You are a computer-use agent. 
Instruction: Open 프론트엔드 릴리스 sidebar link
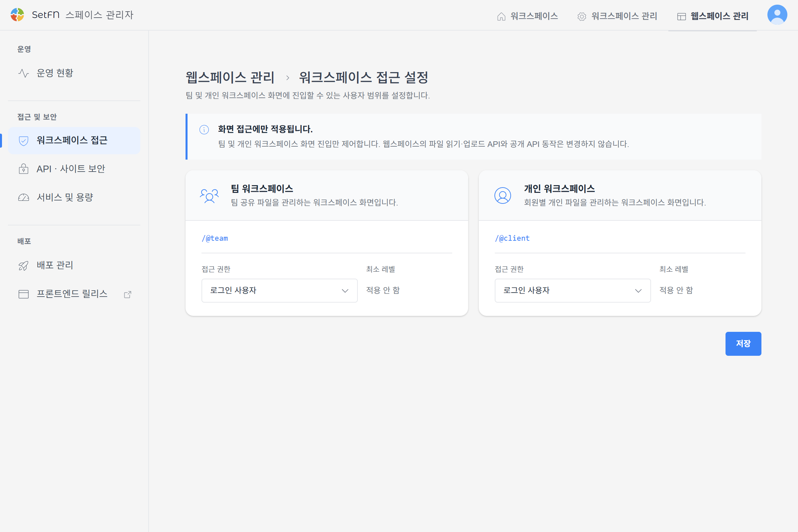point(74,294)
